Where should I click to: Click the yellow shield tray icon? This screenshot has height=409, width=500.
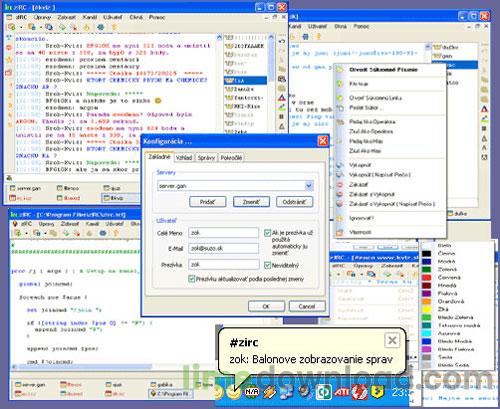377,392
